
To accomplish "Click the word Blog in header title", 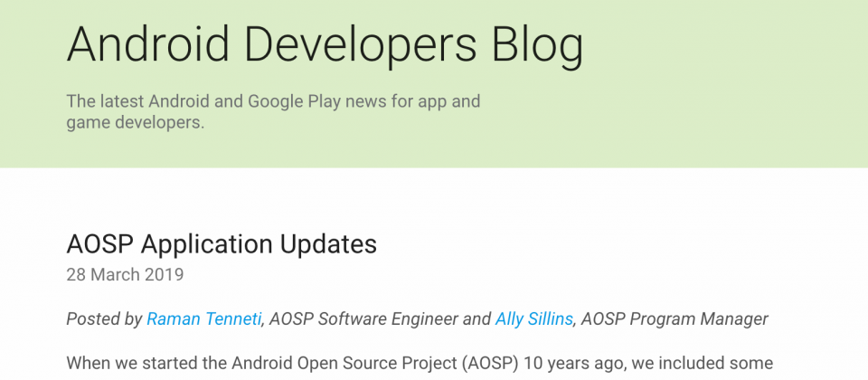I will (537, 44).
